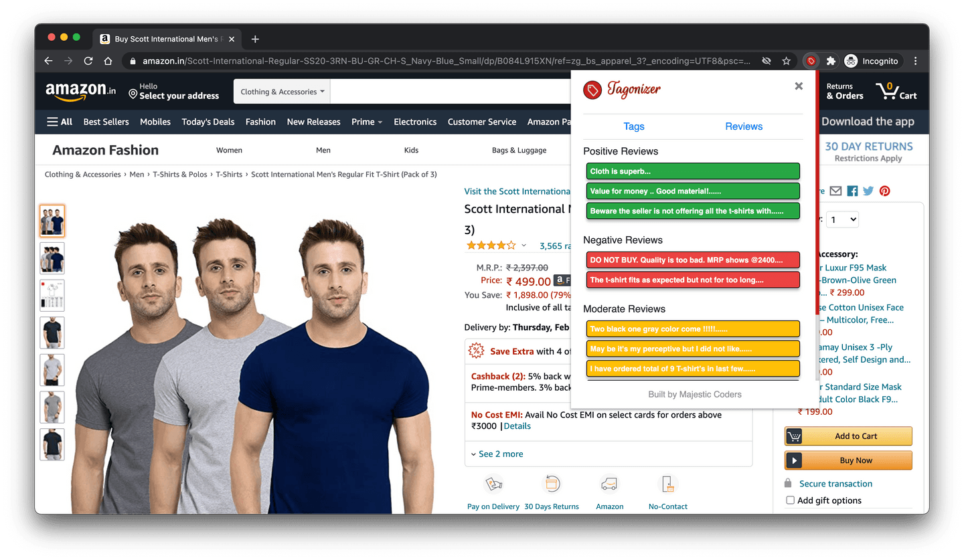Share product via email envelope icon
This screenshot has width=964, height=560.
click(x=835, y=191)
